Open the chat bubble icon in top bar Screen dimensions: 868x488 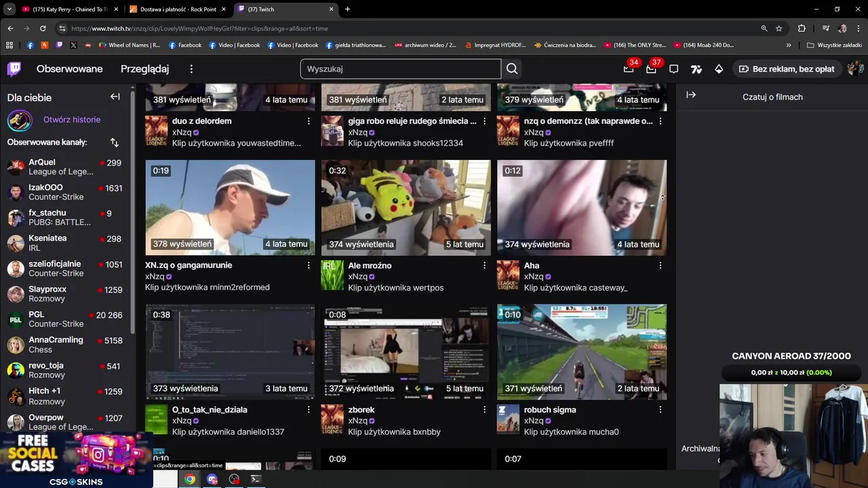[x=673, y=69]
